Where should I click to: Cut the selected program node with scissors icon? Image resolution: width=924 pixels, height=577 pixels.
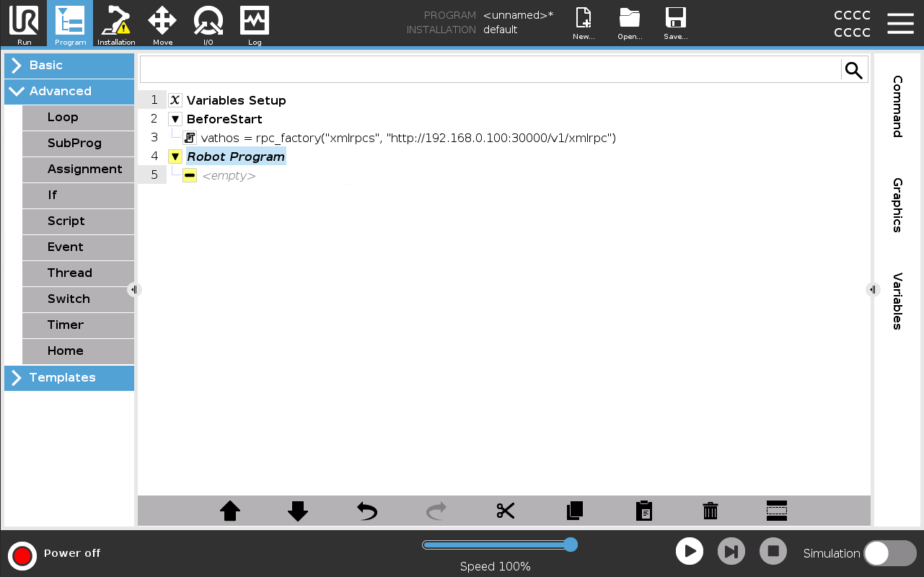505,511
